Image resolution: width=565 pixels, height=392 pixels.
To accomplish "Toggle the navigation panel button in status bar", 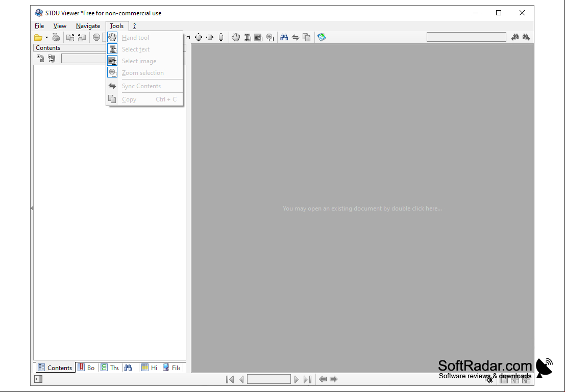I will [x=38, y=379].
